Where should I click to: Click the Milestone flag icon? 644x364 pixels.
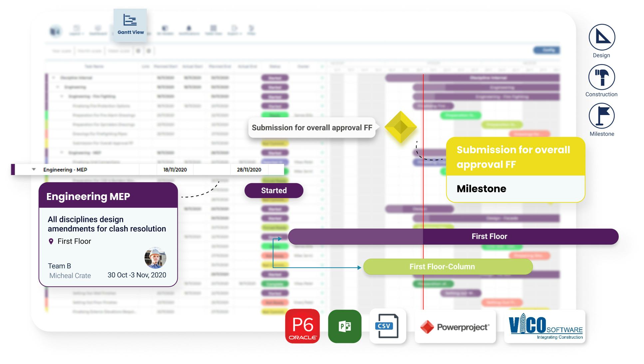(x=601, y=116)
